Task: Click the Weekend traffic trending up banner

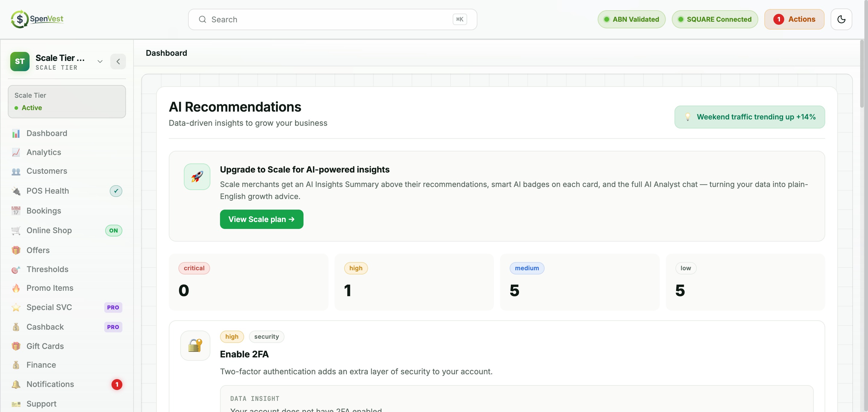Action: click(x=749, y=117)
